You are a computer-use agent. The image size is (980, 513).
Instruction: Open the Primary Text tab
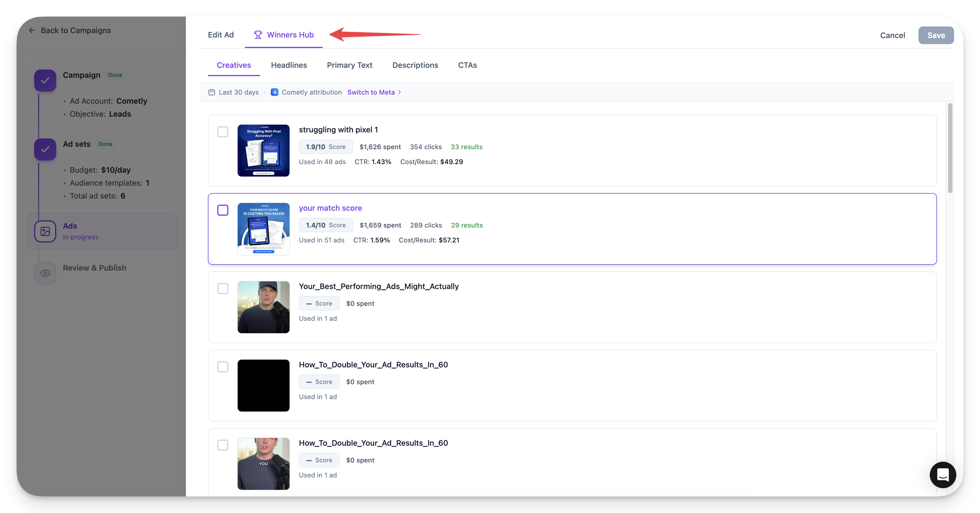click(349, 65)
